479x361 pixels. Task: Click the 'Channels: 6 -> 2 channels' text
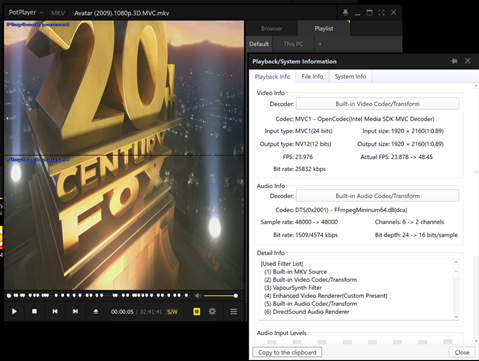(409, 222)
